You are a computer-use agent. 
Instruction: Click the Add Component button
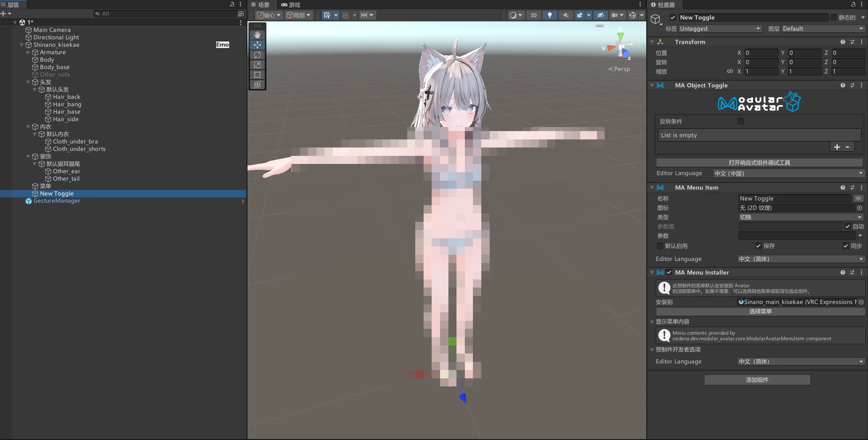[757, 380]
